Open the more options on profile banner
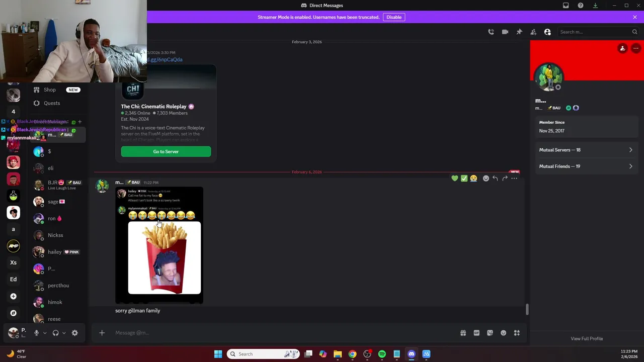This screenshot has height=362, width=644. pos(636,48)
